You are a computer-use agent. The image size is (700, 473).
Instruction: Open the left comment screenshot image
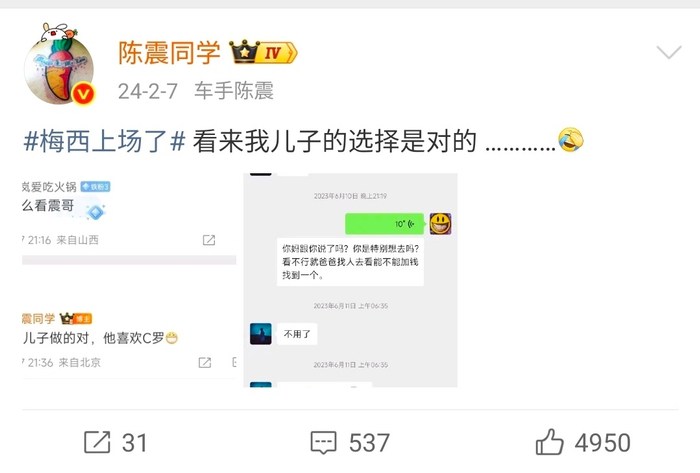[x=129, y=280]
